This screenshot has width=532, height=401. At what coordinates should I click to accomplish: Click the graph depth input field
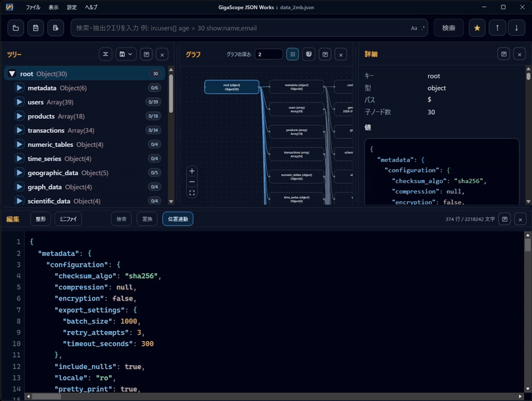pyautogui.click(x=269, y=55)
